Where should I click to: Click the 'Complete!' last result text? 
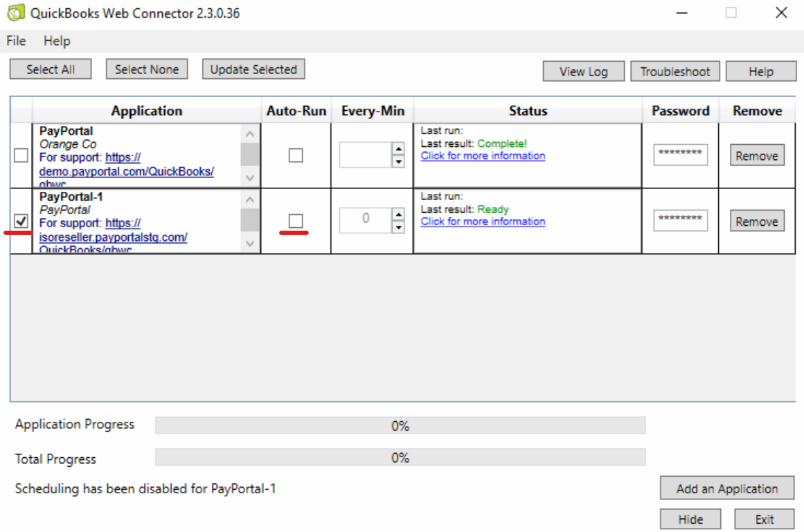point(502,143)
